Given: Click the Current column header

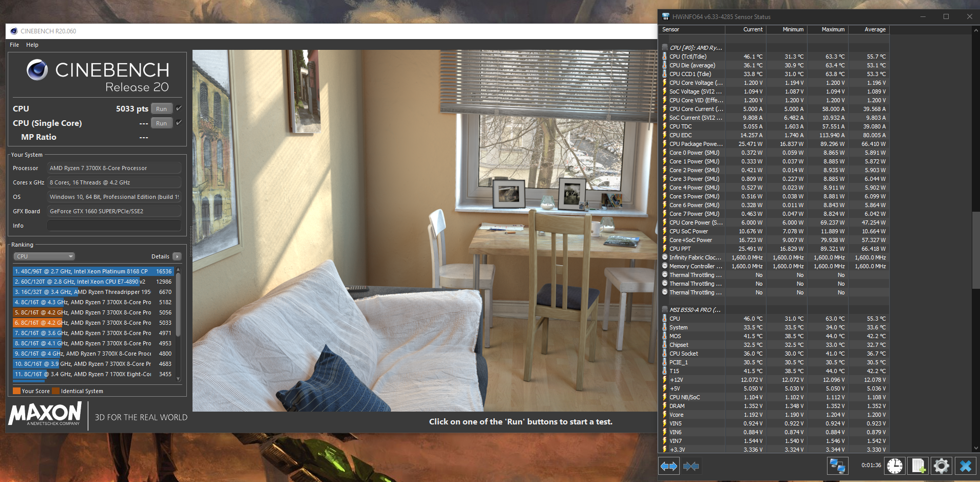Looking at the screenshot, I should [745, 29].
